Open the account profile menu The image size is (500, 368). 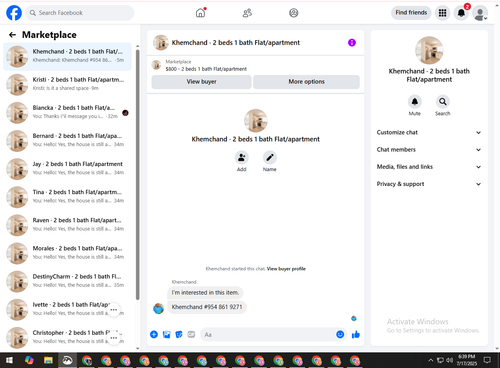pyautogui.click(x=480, y=13)
